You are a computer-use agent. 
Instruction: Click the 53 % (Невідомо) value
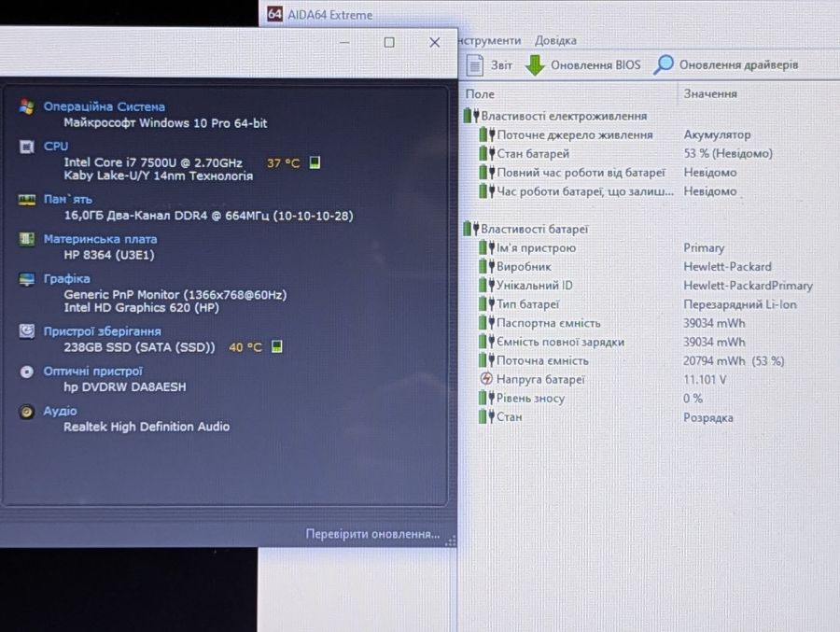[x=727, y=153]
